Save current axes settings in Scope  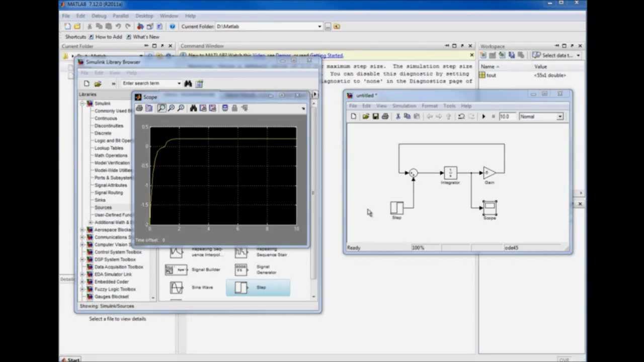click(203, 108)
